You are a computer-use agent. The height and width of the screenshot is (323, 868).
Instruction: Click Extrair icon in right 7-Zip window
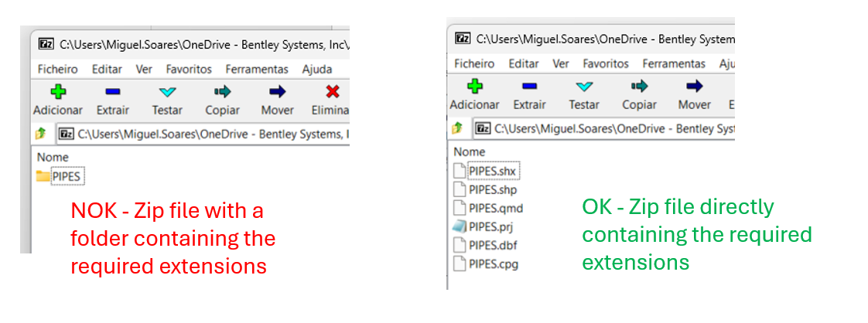[530, 87]
